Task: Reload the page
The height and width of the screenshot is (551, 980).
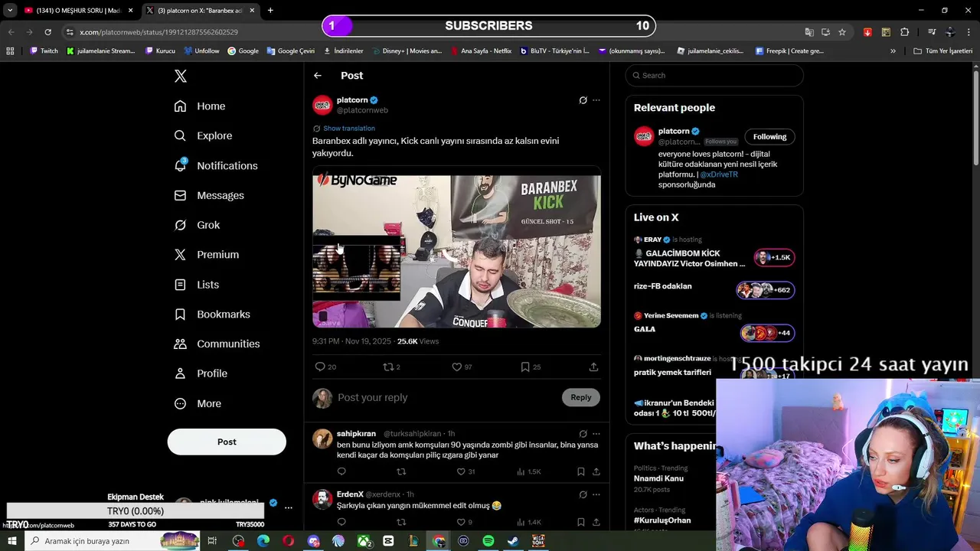Action: point(47,32)
